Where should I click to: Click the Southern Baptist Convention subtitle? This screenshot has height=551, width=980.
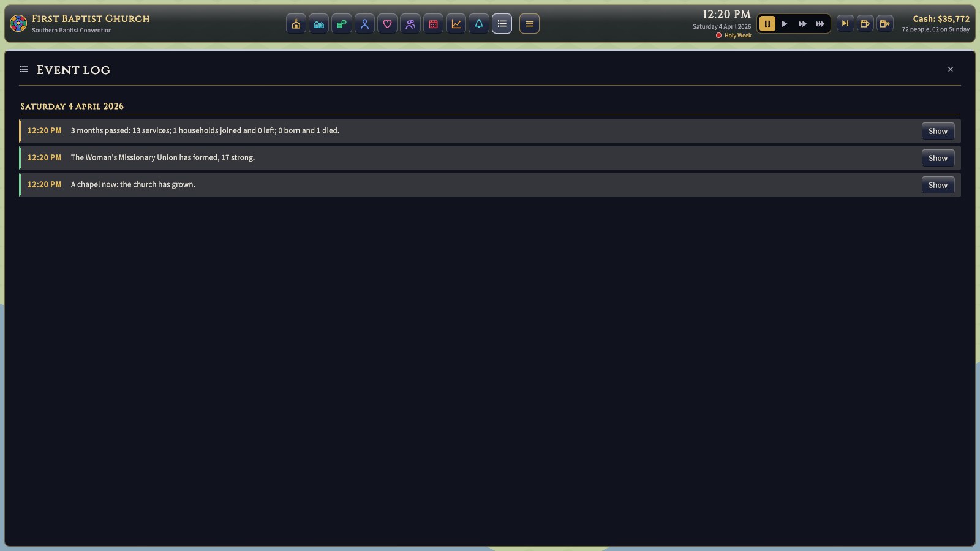click(x=72, y=30)
